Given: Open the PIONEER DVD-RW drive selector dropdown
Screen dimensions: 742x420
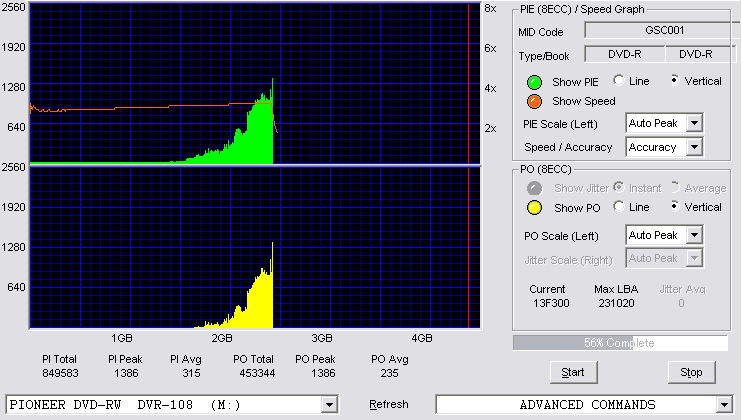Looking at the screenshot, I should click(x=329, y=405).
